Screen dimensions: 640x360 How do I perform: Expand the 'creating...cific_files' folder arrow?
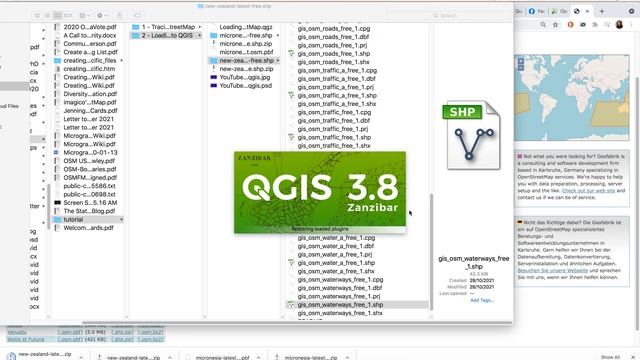click(122, 60)
